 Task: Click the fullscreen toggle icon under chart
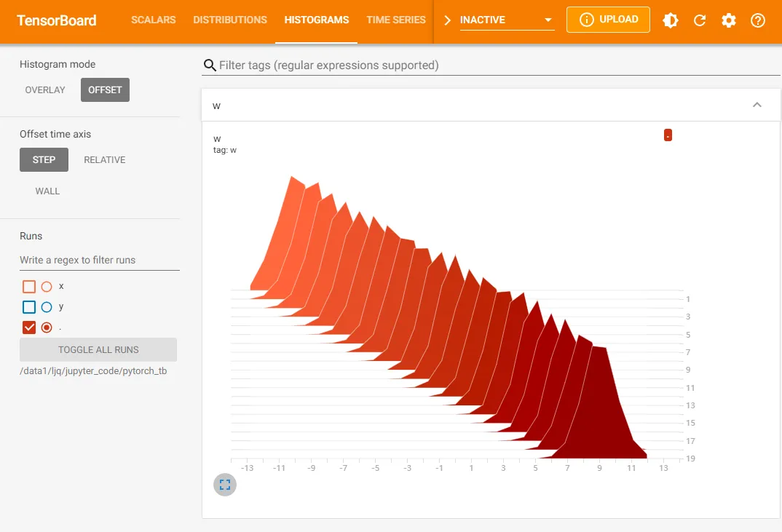click(x=225, y=485)
